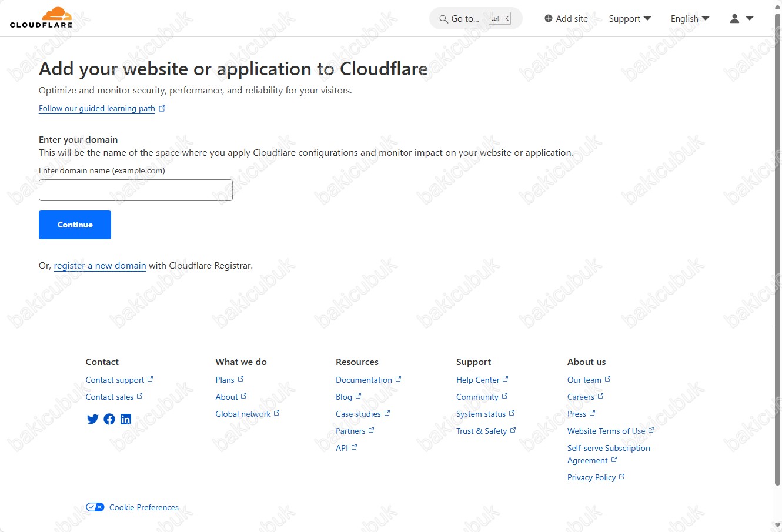Click external-link icon next to Documentation
This screenshot has height=532, width=782.
coord(398,379)
